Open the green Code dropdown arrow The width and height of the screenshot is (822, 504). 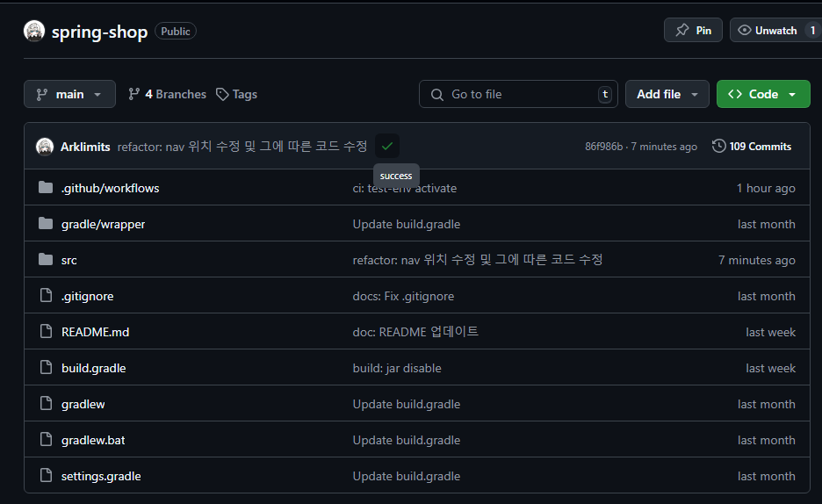point(792,94)
